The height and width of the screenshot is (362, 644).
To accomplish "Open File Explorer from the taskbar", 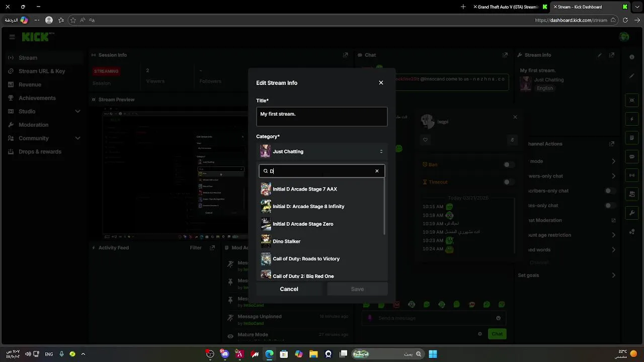I will pos(313,354).
